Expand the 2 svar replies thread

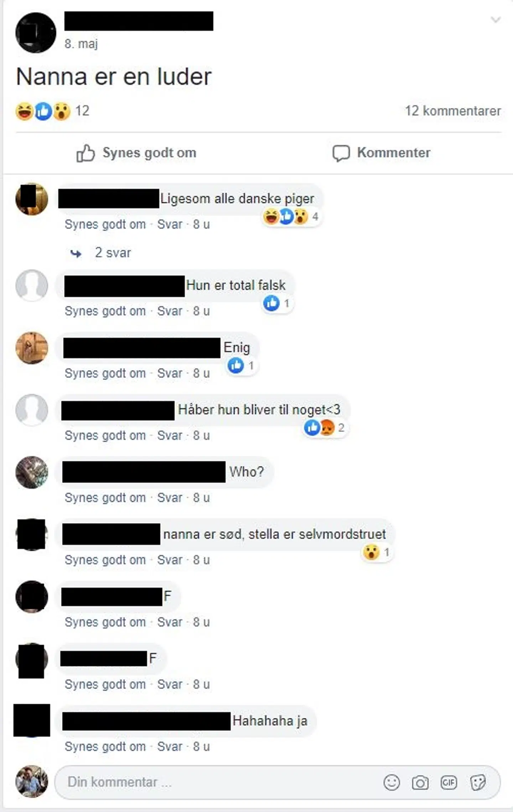(101, 253)
